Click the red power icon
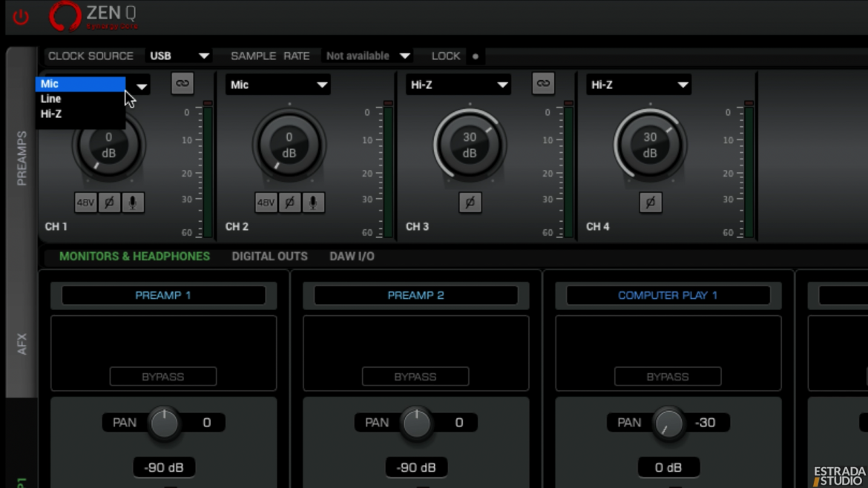Viewport: 868px width, 488px height. coord(21,17)
